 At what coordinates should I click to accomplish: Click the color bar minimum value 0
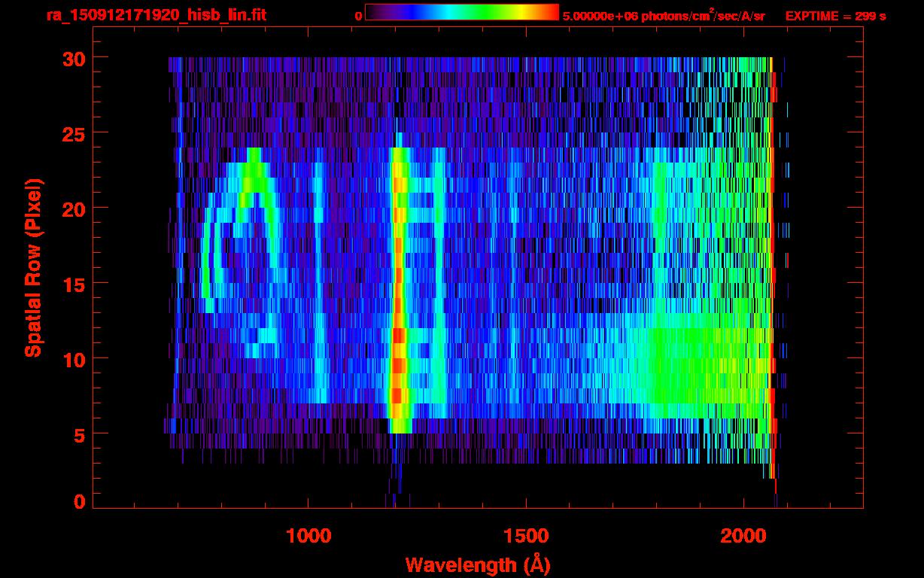pos(359,16)
